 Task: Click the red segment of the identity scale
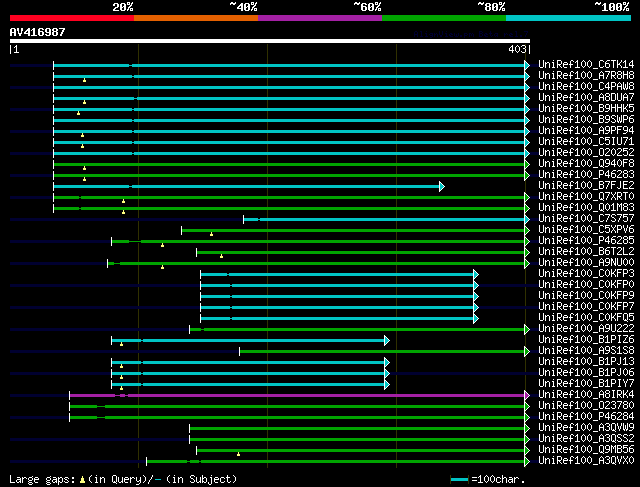click(x=72, y=18)
